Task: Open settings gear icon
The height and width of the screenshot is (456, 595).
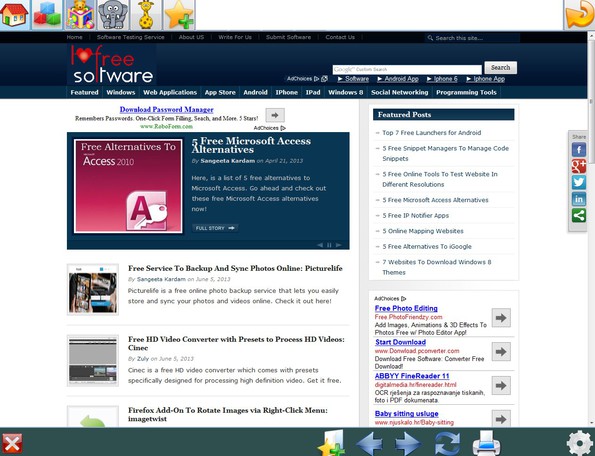Action: (x=580, y=443)
